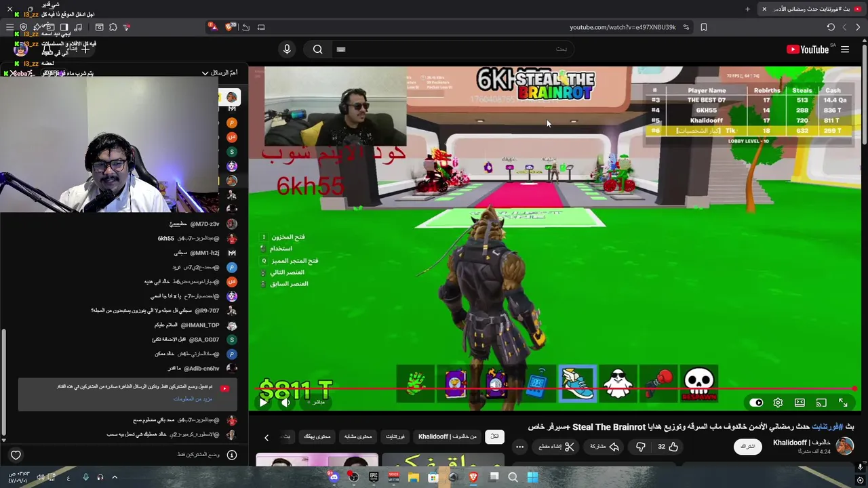Share the video using مشاركة button

click(605, 447)
